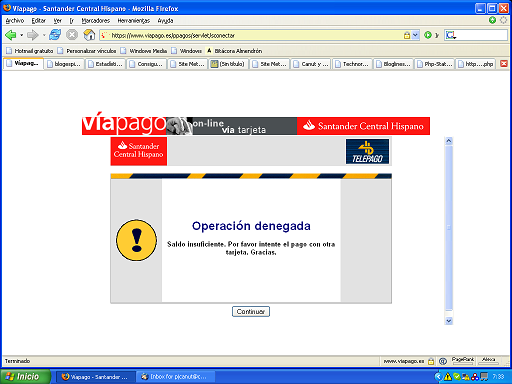Click the network connection tray icon

coord(465,377)
